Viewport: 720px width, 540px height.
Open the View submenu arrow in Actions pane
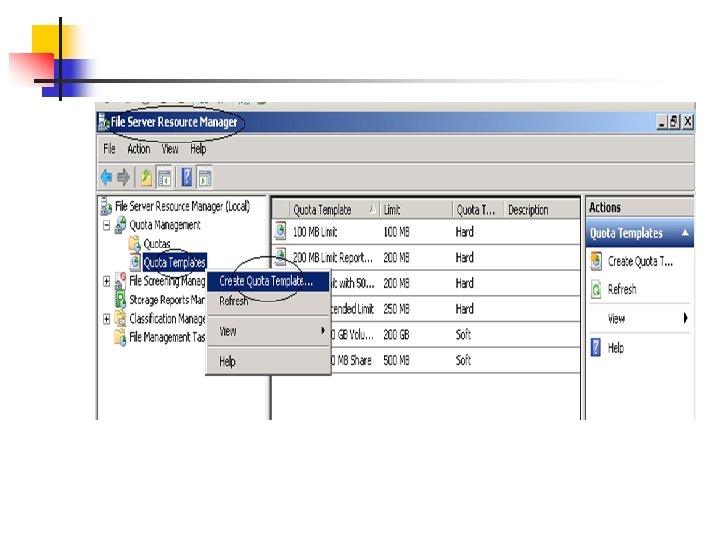[x=686, y=318]
